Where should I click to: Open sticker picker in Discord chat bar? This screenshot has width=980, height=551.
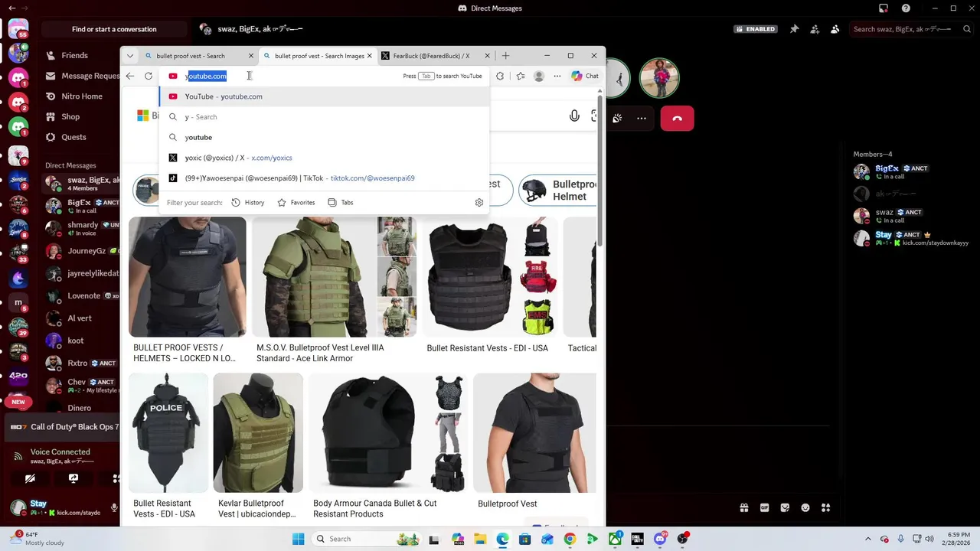click(785, 507)
